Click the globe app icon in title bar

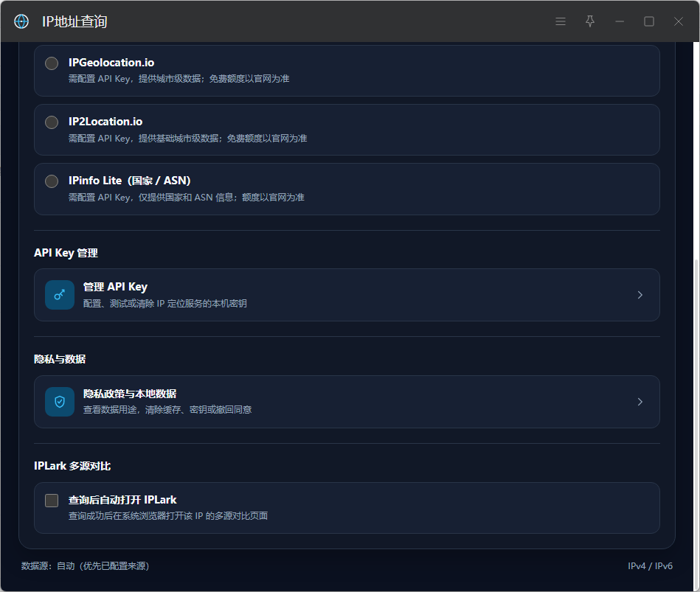click(21, 21)
